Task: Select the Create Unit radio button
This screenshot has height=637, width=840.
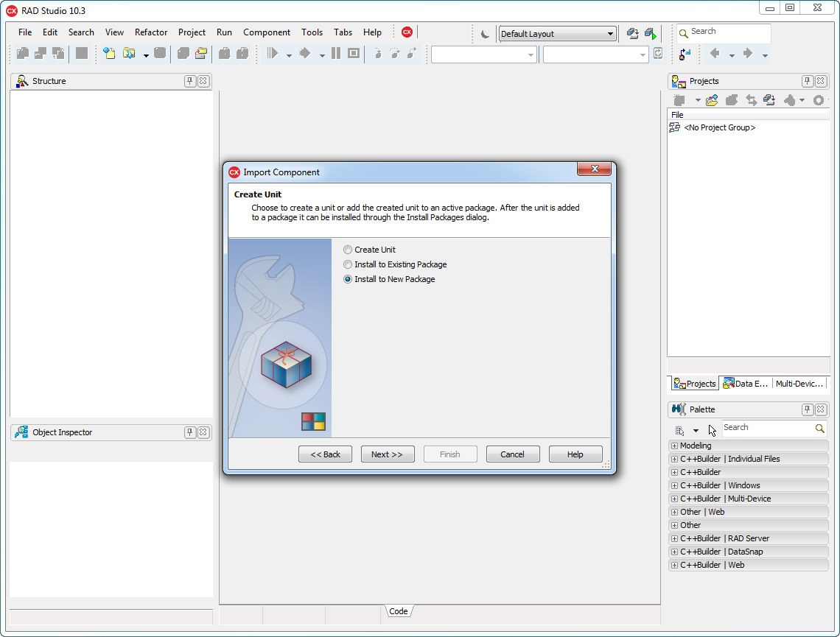Action: click(349, 250)
